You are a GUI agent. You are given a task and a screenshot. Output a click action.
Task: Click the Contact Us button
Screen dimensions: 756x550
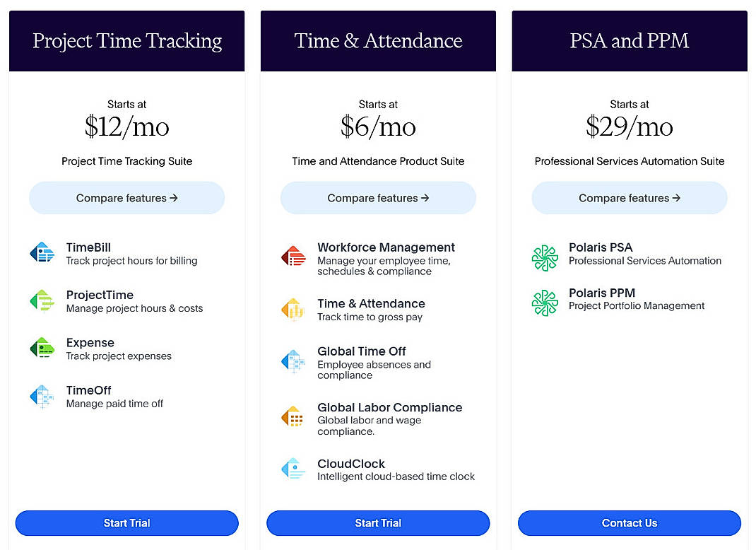pyautogui.click(x=629, y=523)
